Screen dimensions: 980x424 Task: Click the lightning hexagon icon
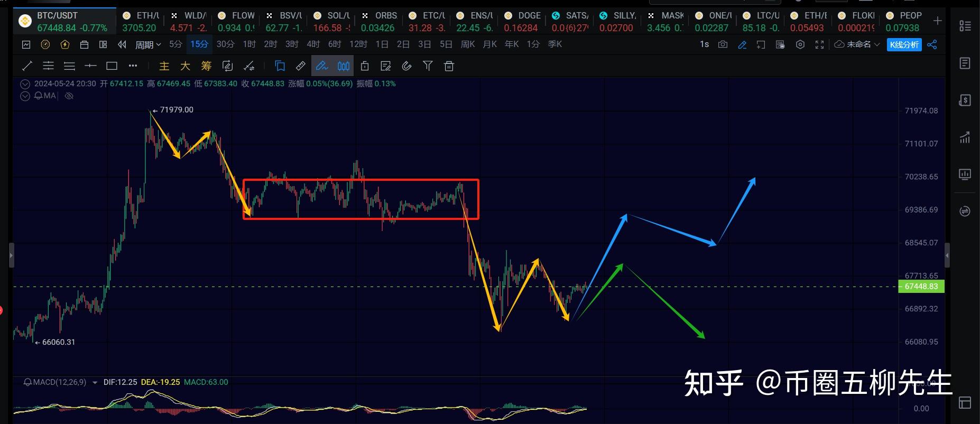[64, 44]
